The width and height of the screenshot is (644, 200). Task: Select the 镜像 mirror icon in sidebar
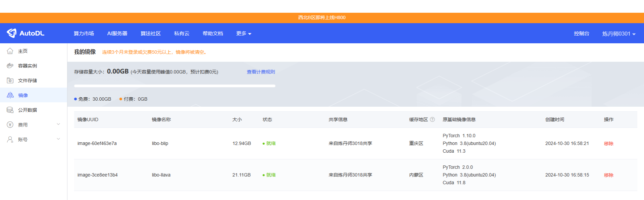click(10, 95)
